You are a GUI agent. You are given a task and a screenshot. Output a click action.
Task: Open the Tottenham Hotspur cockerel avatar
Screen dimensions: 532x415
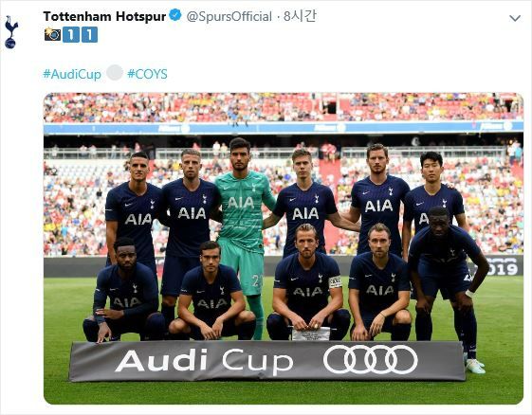coord(10,32)
